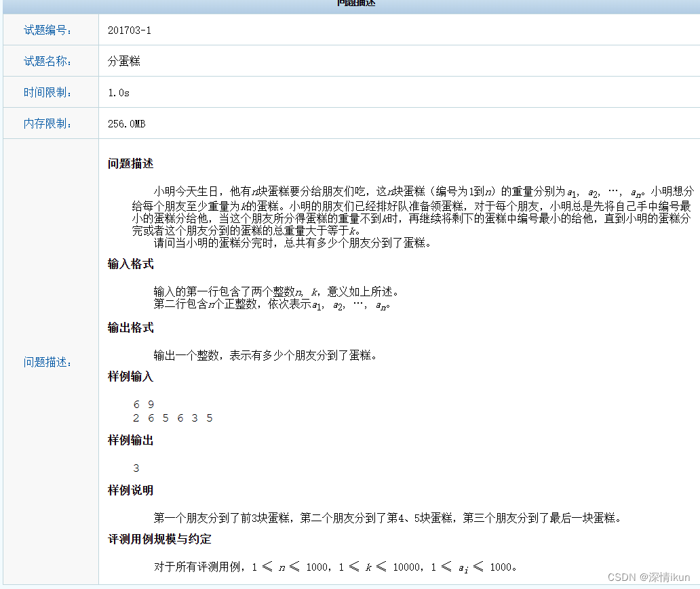This screenshot has height=589, width=700.
Task: Select the memory limit value 256.0MB
Action: [127, 124]
